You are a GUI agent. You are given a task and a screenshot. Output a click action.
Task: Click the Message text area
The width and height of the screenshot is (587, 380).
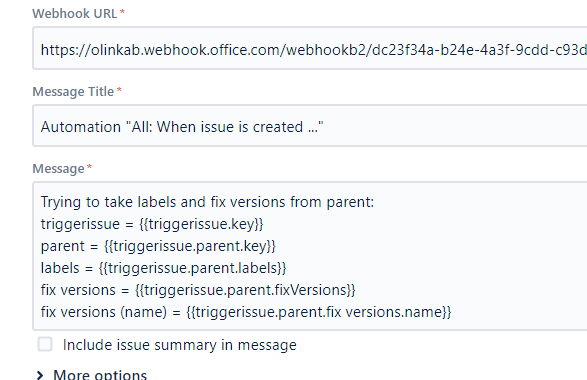310,256
